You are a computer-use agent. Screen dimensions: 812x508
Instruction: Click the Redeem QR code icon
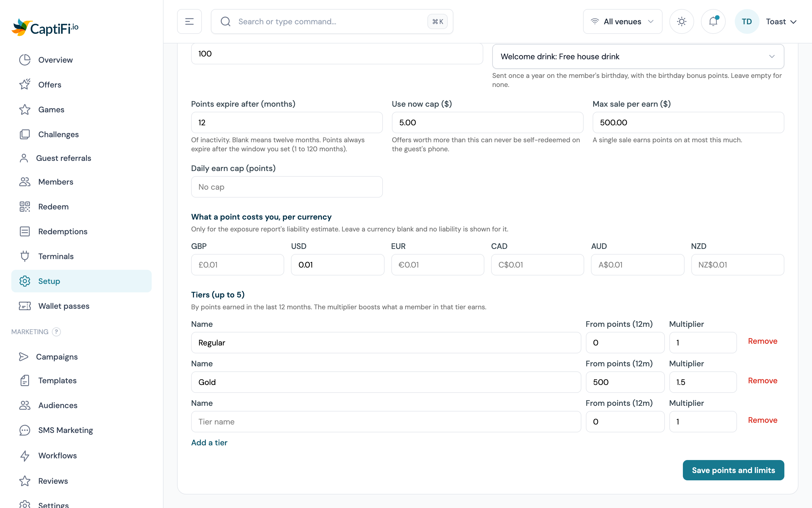(25, 207)
